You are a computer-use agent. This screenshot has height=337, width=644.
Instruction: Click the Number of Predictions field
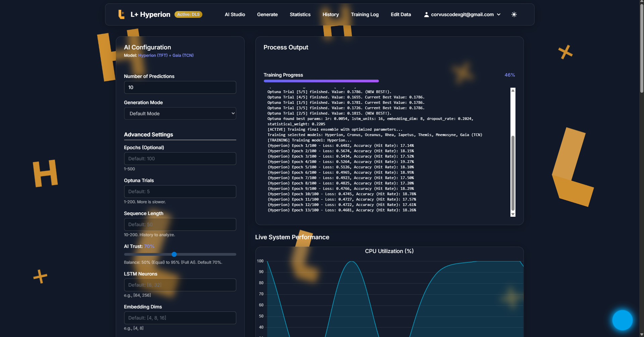(x=180, y=87)
